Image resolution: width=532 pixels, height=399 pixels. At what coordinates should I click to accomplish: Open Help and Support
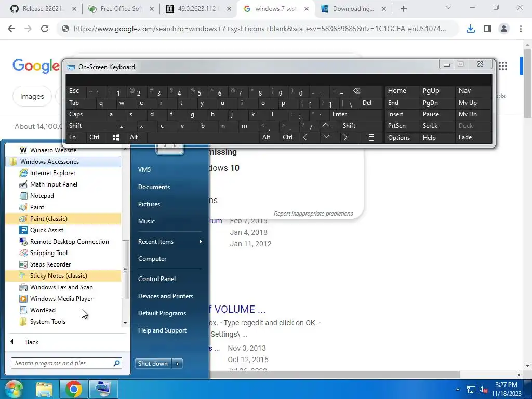tap(162, 330)
